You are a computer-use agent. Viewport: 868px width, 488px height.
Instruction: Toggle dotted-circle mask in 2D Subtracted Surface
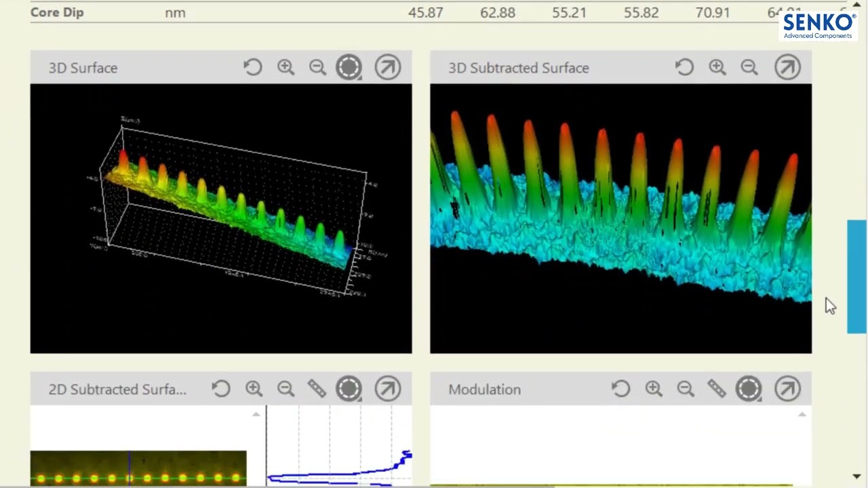click(x=349, y=388)
